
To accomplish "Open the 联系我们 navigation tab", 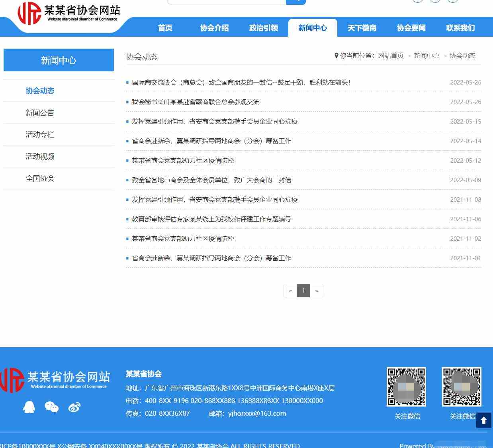I will coord(460,28).
